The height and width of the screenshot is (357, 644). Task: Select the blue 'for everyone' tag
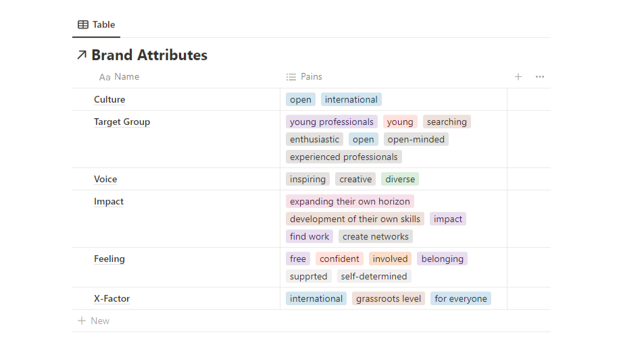(x=461, y=298)
